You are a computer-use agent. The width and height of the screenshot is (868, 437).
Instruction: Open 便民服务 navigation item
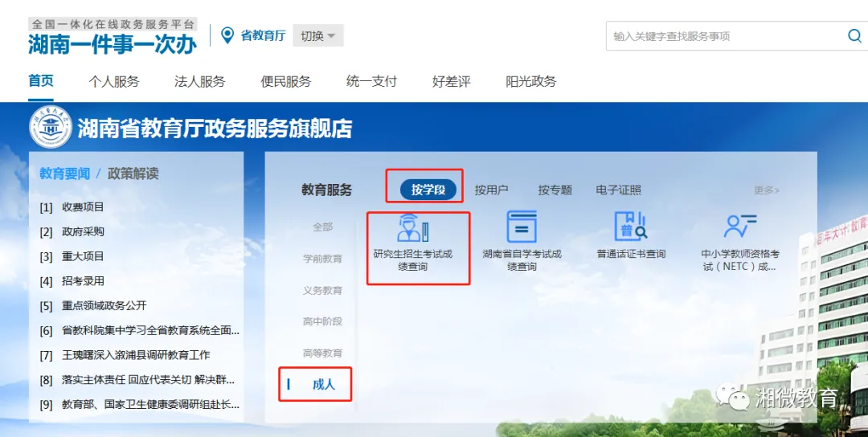(285, 82)
